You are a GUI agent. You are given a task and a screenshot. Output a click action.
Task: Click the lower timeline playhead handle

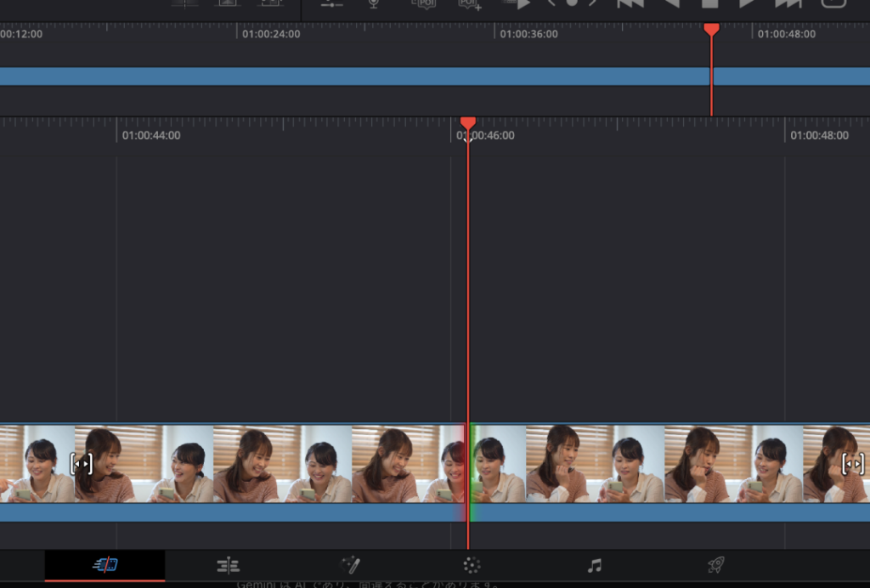(467, 124)
